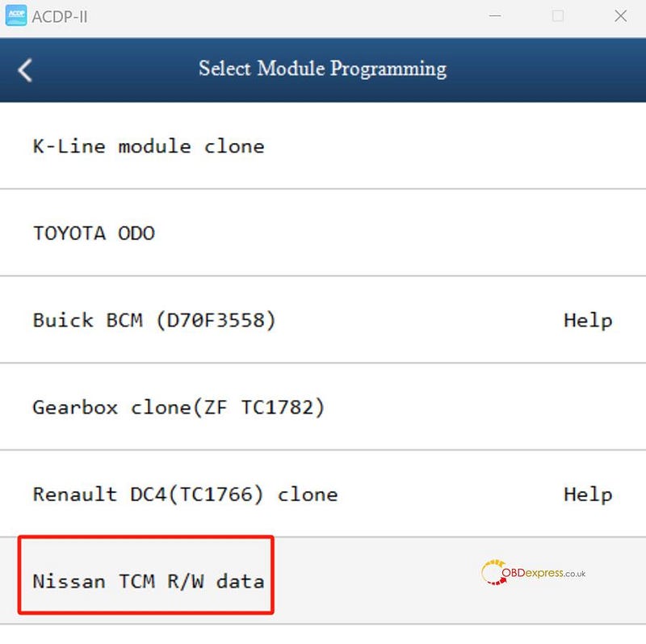Open Help for Renault DC4(TC1766) clone

click(588, 495)
